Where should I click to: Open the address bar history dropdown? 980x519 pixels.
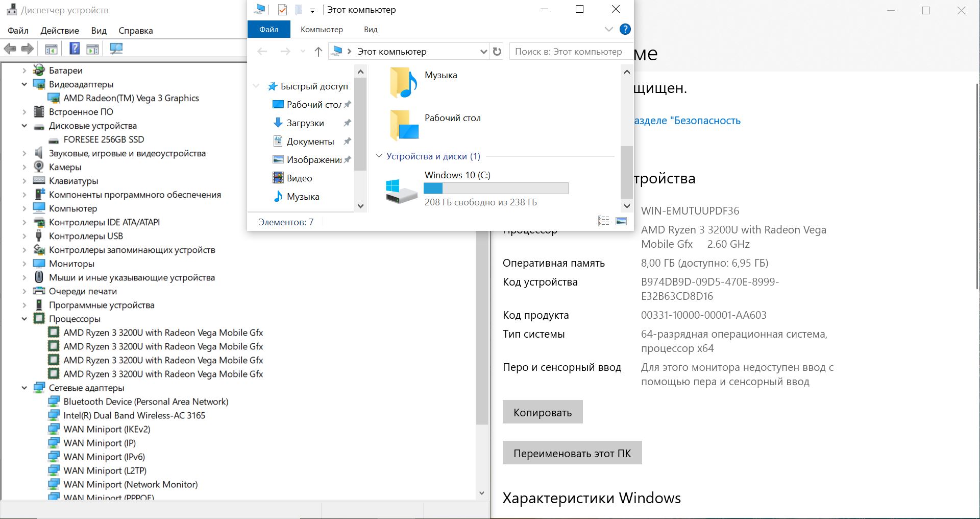[x=483, y=52]
